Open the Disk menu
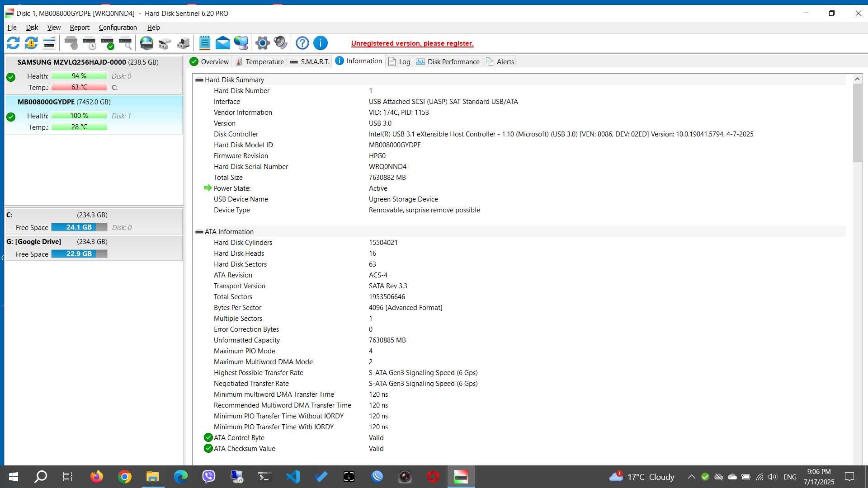 click(x=32, y=28)
